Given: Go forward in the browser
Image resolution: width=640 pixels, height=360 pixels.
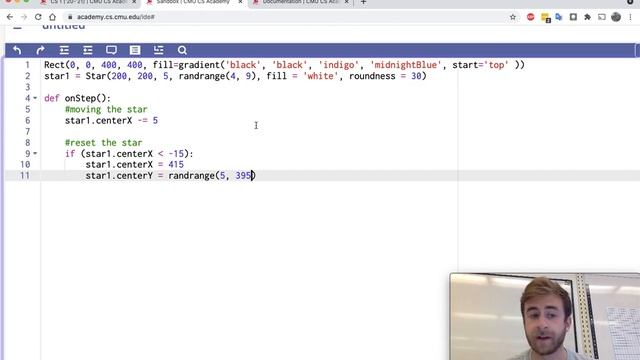Looking at the screenshot, I should 24,17.
